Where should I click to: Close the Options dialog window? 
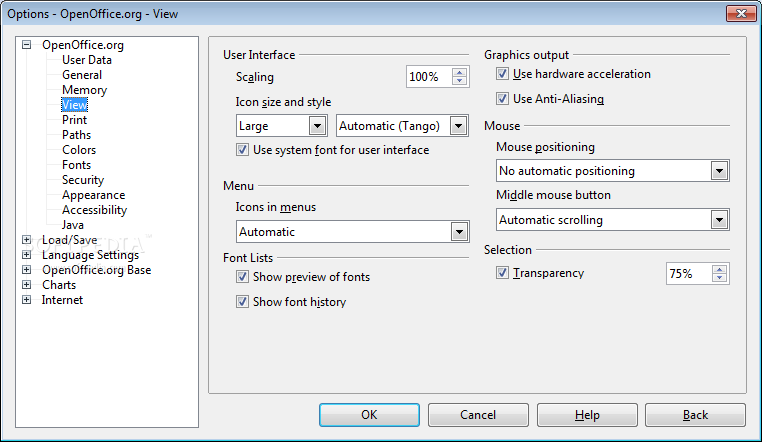(741, 14)
